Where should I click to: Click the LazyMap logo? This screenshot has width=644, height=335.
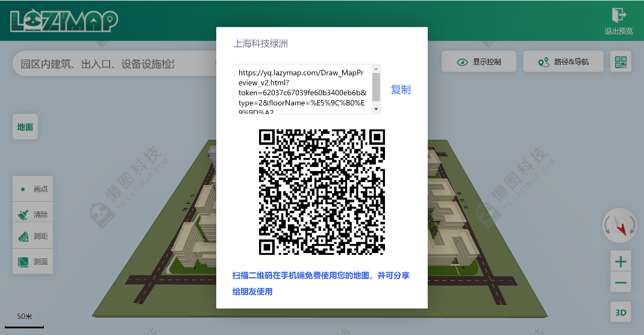coord(64,21)
